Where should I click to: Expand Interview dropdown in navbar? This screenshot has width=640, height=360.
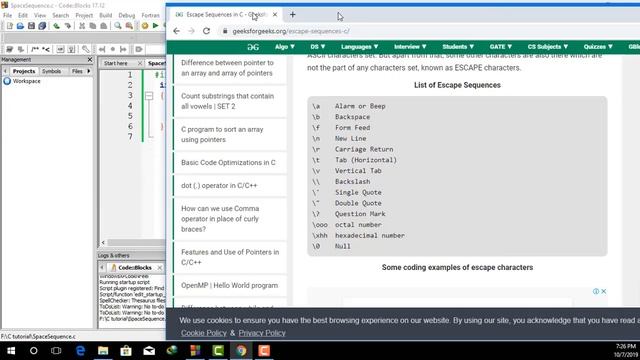(x=410, y=47)
